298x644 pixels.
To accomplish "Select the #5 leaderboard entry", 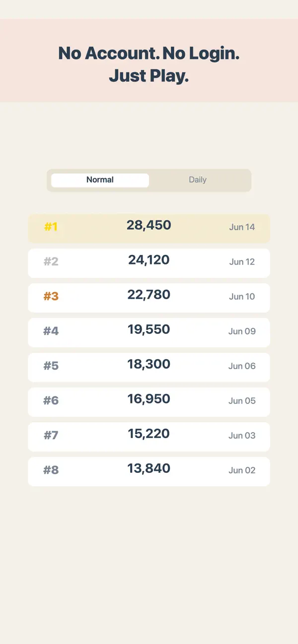I will point(149,367).
